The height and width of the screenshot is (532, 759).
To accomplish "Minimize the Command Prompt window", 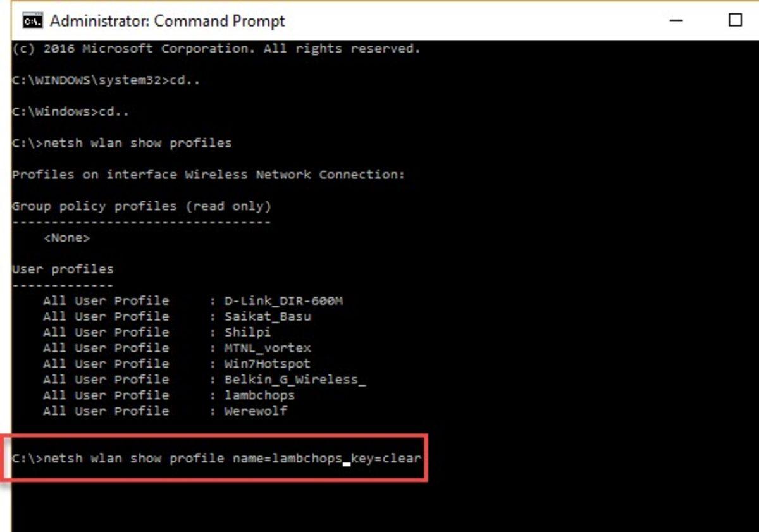I will [x=676, y=20].
